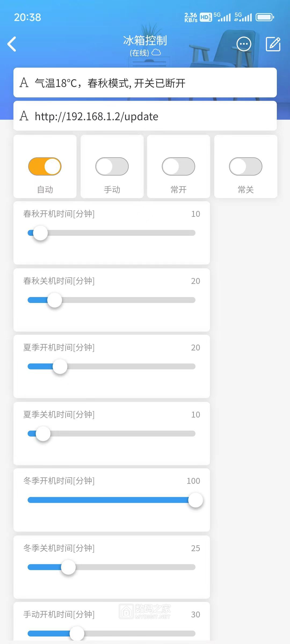Click the 手动开机时间 slider handle
Viewport: 290px width, 644px height.
click(77, 634)
